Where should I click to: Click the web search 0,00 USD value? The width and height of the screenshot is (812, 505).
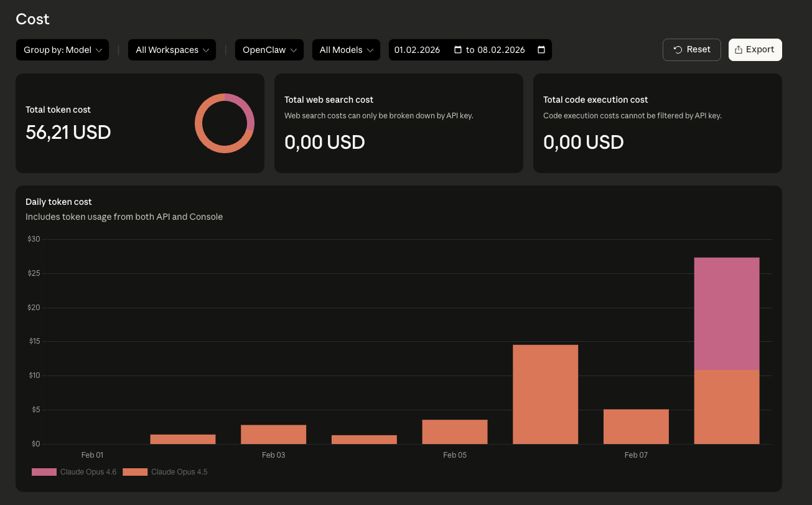click(325, 142)
